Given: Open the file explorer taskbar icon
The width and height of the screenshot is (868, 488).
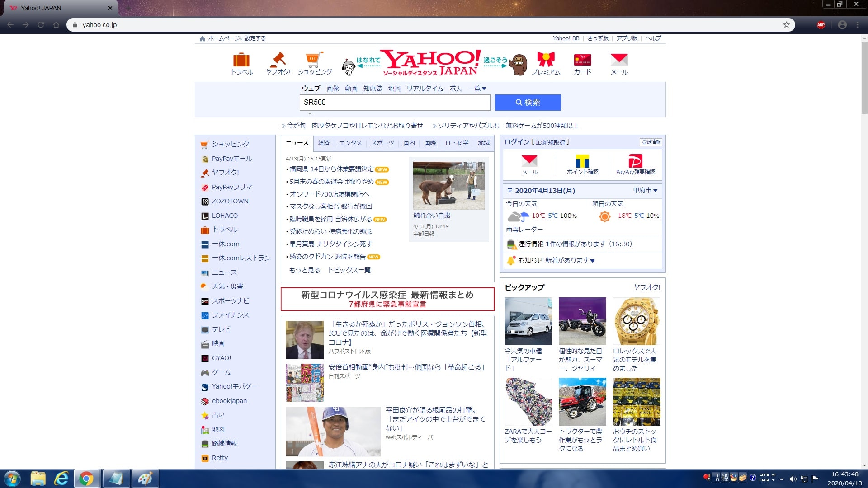Looking at the screenshot, I should 38,479.
